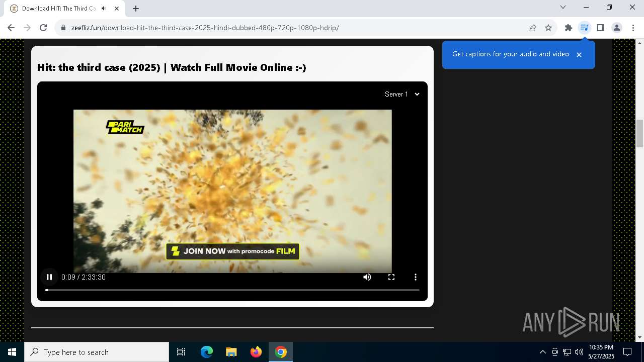
Task: Launch Firefox from taskbar
Action: click(256, 352)
